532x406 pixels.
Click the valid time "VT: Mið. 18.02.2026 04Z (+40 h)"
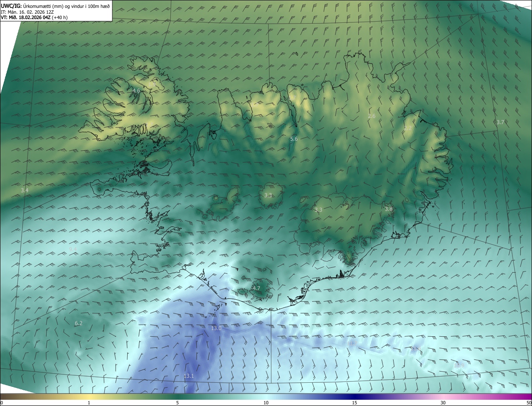34,17
